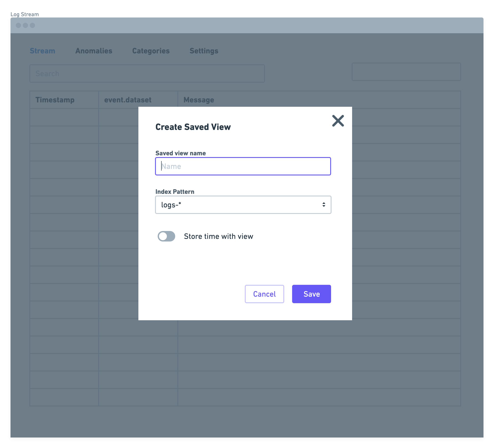The height and width of the screenshot is (448, 494).
Task: Cancel creating the saved view
Action: tap(264, 294)
